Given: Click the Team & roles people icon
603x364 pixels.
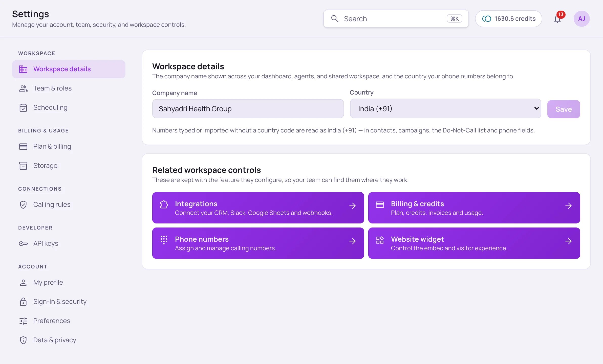Looking at the screenshot, I should (23, 88).
